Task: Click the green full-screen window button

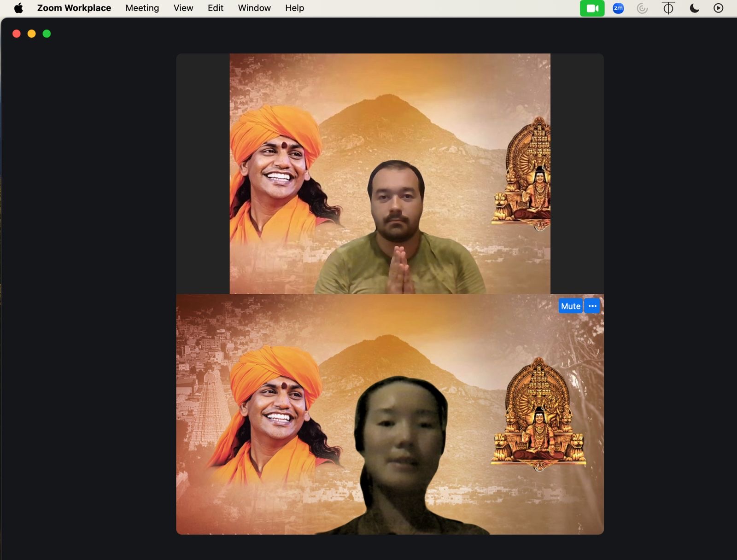Action: [47, 34]
